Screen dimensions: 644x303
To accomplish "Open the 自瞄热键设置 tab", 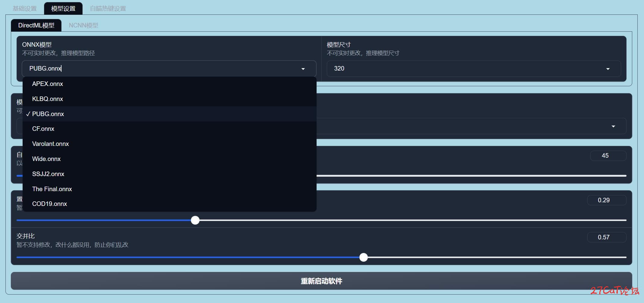I will (x=108, y=8).
